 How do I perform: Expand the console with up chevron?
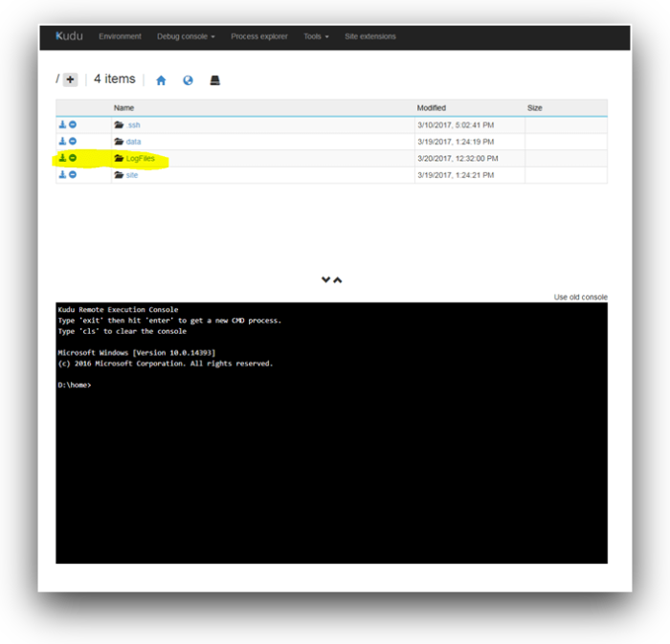coord(338,280)
